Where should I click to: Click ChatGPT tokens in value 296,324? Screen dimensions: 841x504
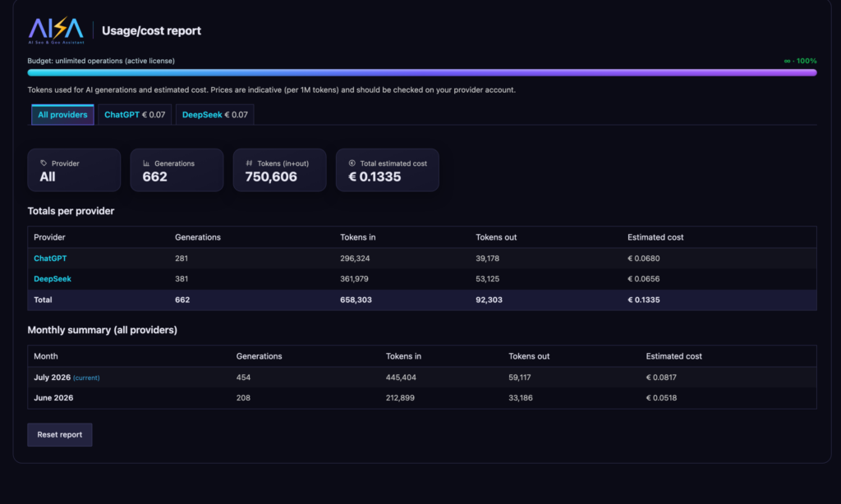[355, 259]
